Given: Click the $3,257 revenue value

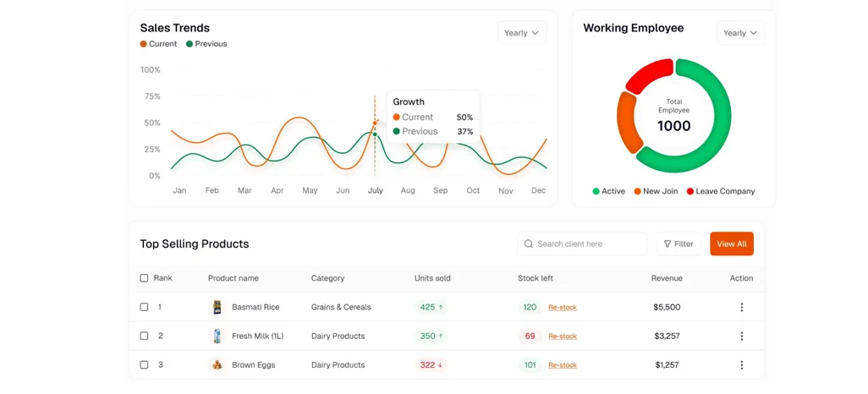Looking at the screenshot, I should [x=667, y=336].
